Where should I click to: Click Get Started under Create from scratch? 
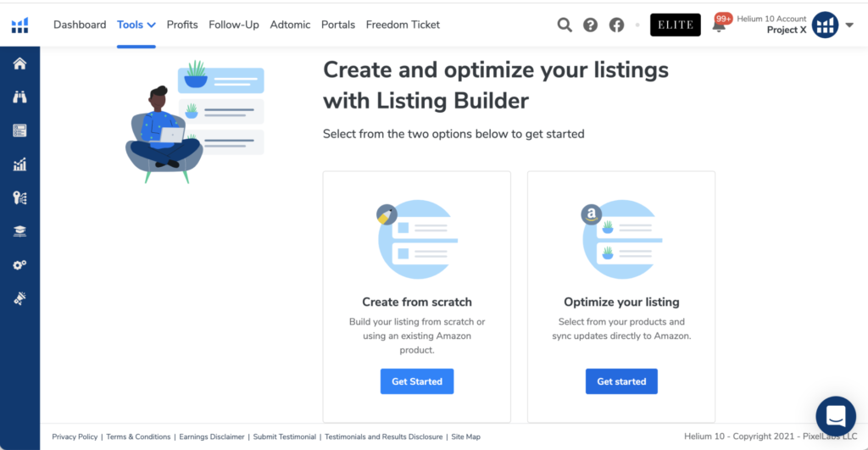tap(417, 381)
